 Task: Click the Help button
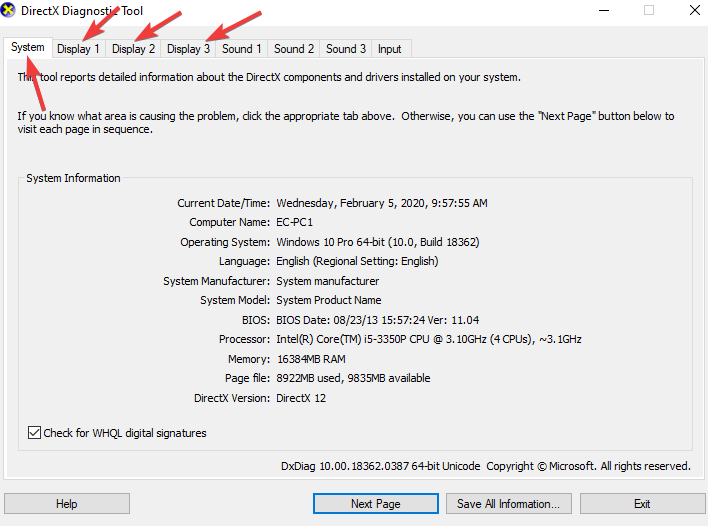pyautogui.click(x=67, y=503)
